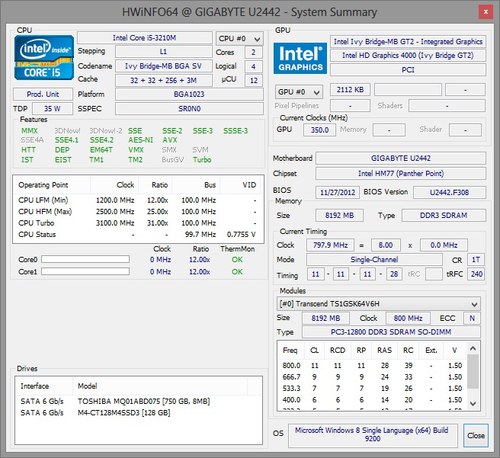Click the module Clock 800 MHz field
The width and height of the screenshot is (500, 458).
[408, 318]
